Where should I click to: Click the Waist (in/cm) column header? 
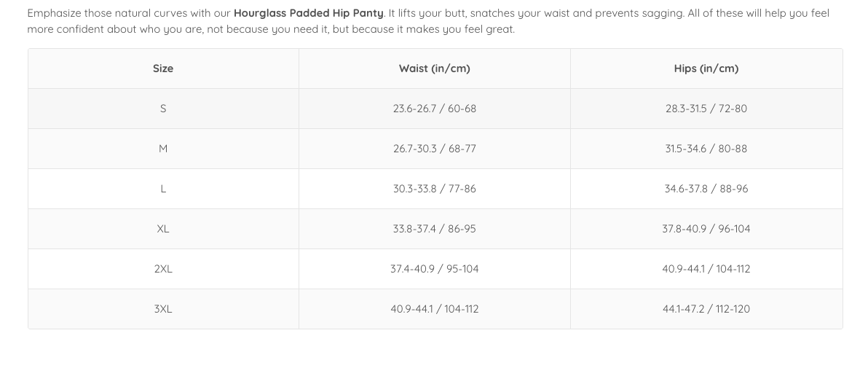click(x=435, y=68)
